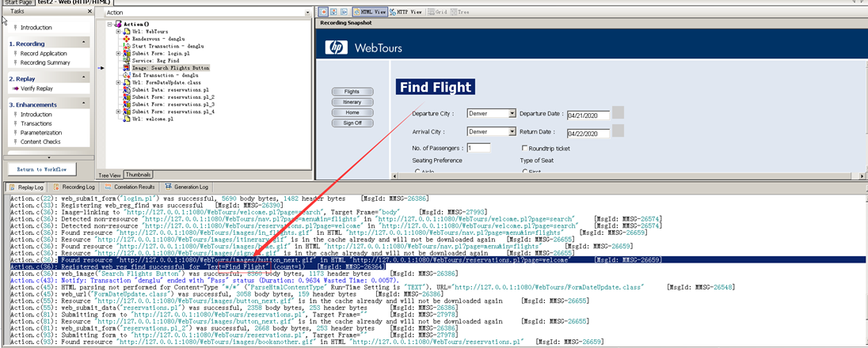Click the pin icon beside Transactions
868x348 pixels.
[x=16, y=124]
